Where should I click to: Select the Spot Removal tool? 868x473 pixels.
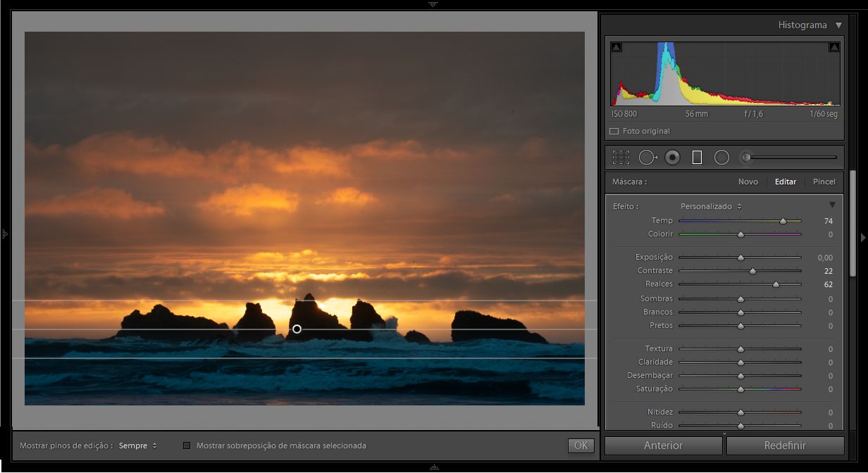647,158
